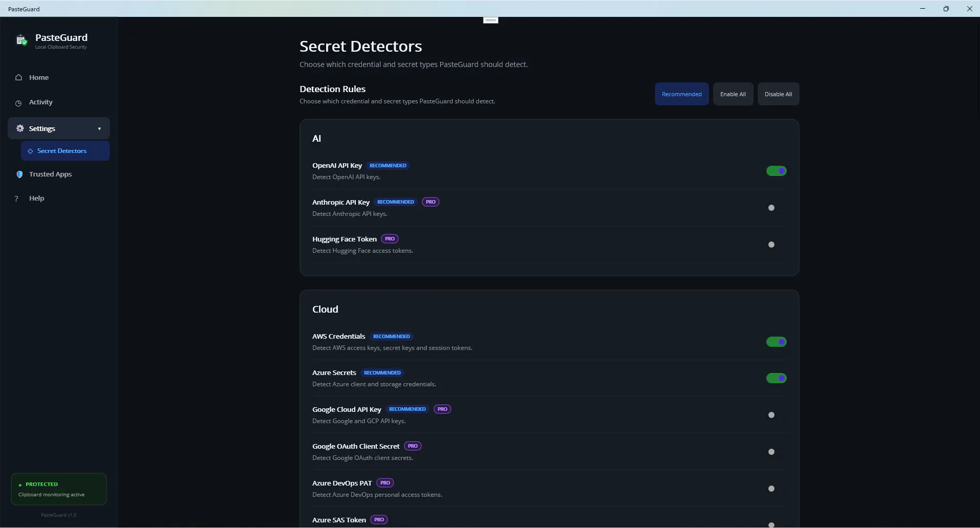Click the RECOMMENDED badge on OpenAI API Key
980x528 pixels.
(388, 166)
